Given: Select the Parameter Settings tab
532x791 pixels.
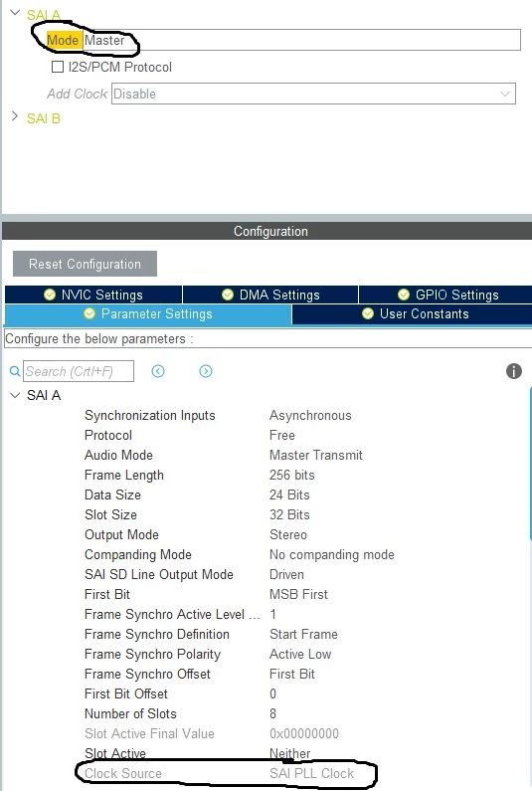Looking at the screenshot, I should point(148,313).
